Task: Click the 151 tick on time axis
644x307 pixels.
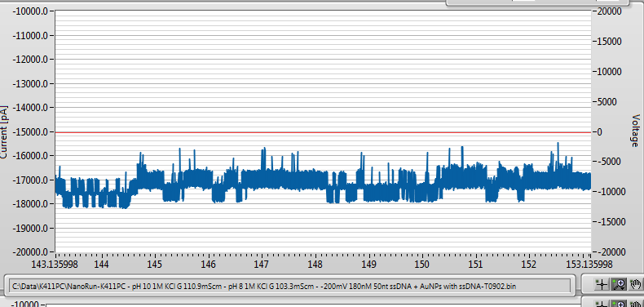Action: tap(475, 265)
